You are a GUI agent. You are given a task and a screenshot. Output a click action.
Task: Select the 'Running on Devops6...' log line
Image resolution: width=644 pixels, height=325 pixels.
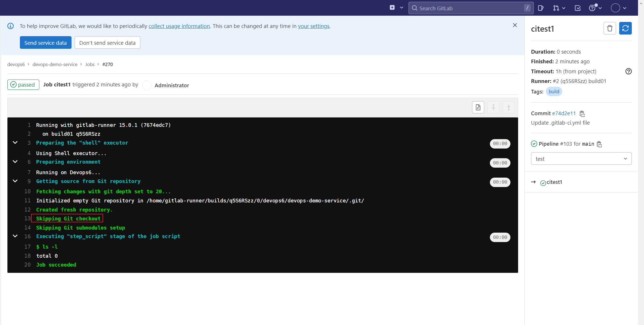point(68,172)
